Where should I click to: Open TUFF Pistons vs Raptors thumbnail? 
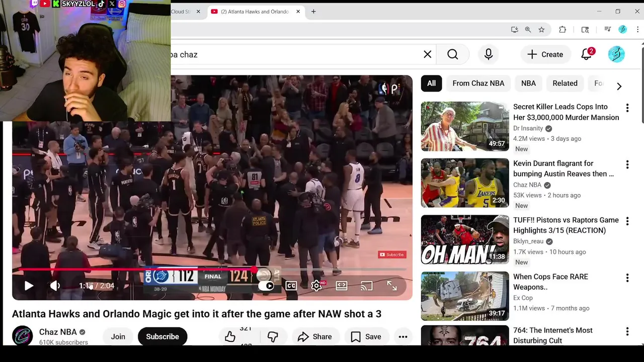pos(465,240)
